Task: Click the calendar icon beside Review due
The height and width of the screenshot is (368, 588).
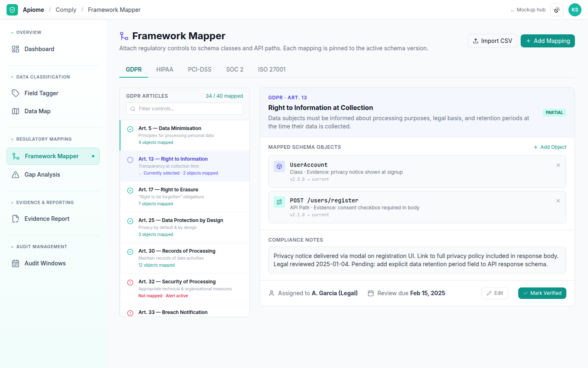Action: [x=371, y=293]
